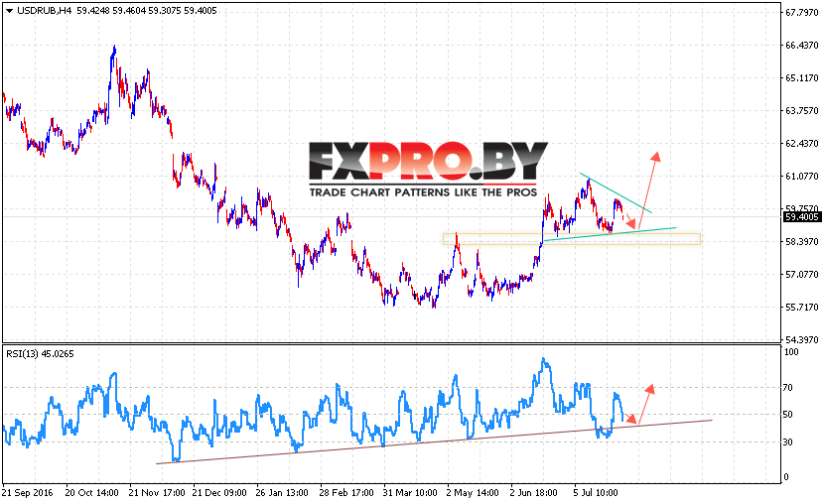Select price scale value 63.7570

tap(801, 111)
